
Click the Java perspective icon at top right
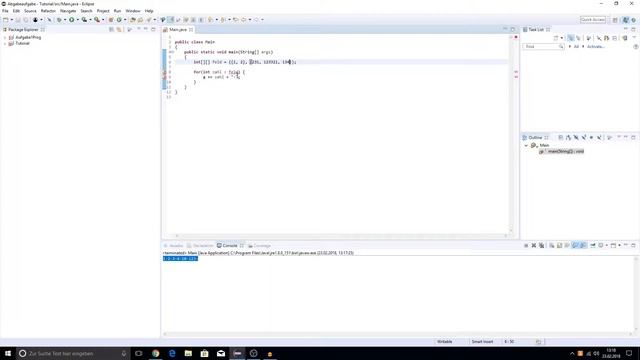coord(626,20)
